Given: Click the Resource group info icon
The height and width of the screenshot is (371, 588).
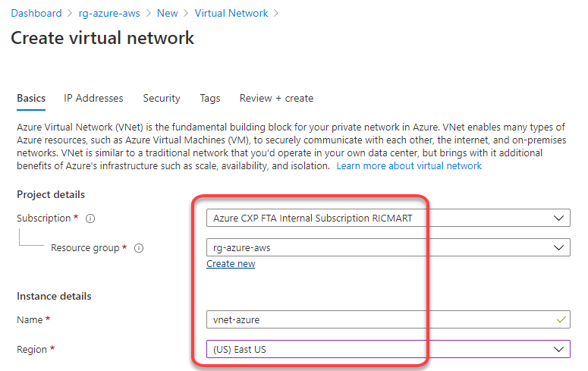Looking at the screenshot, I should (139, 248).
